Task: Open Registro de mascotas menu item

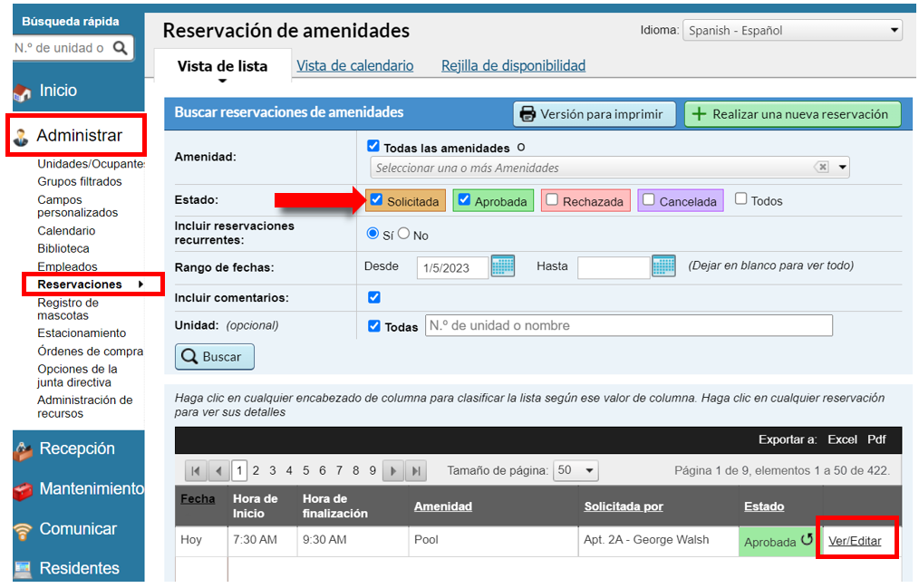Action: tap(67, 309)
